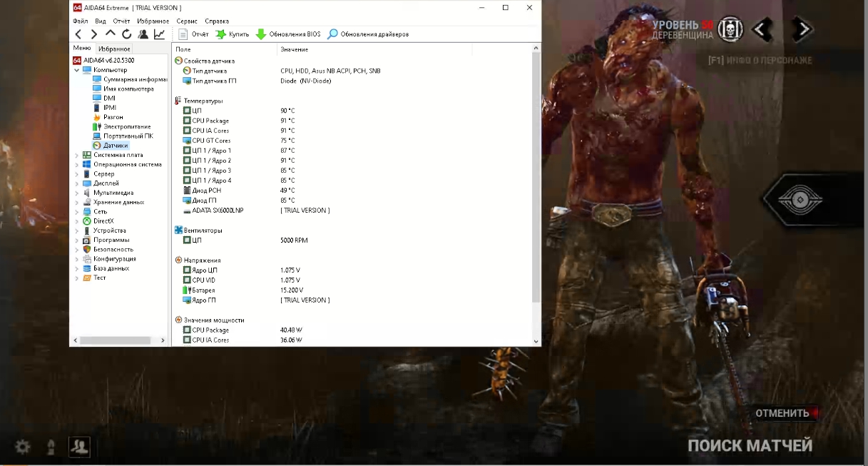
Task: Open the Отчёт menu in the menu bar
Action: pos(121,21)
